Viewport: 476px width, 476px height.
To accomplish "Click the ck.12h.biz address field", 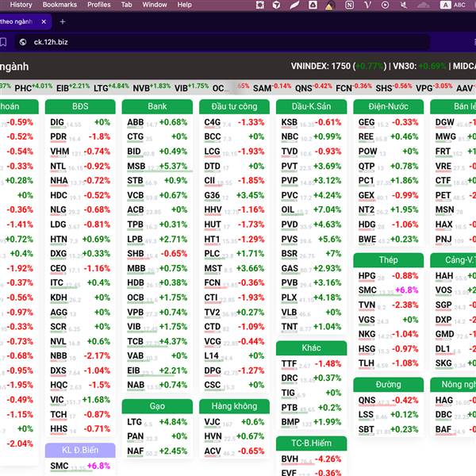I will 222,42.
